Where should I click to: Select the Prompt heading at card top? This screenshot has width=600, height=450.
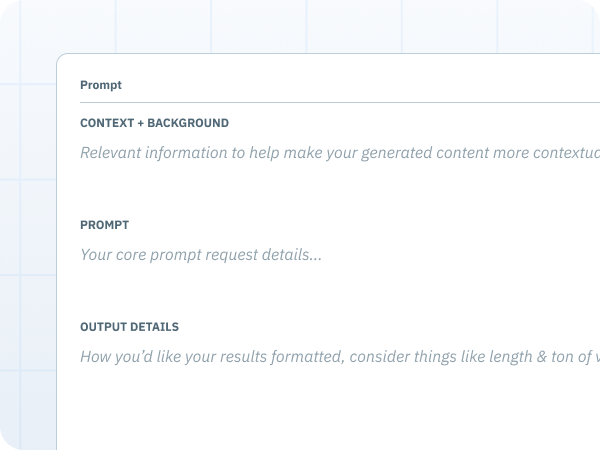101,85
